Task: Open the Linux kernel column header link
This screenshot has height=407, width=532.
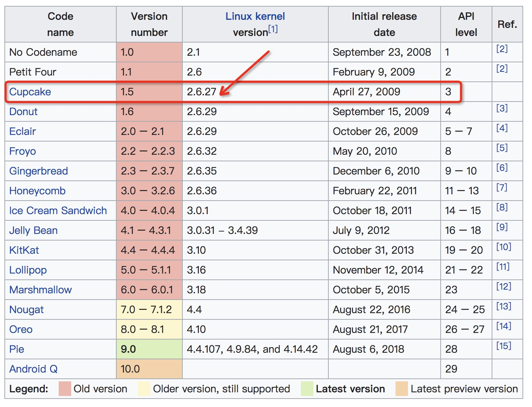Action: (255, 16)
